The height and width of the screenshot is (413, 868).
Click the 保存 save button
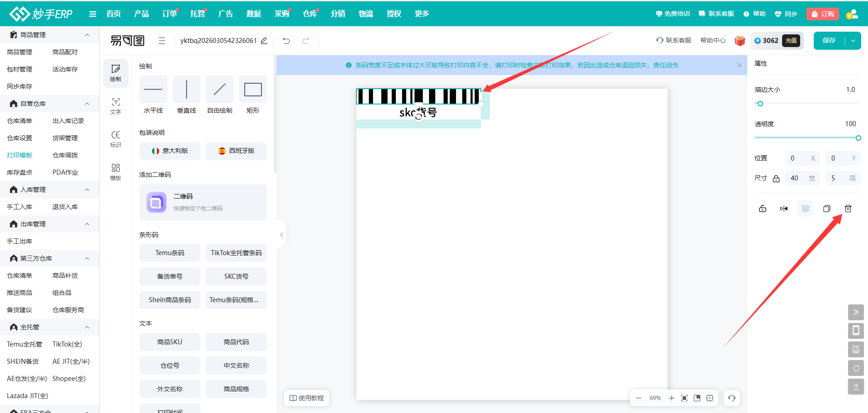coord(829,41)
